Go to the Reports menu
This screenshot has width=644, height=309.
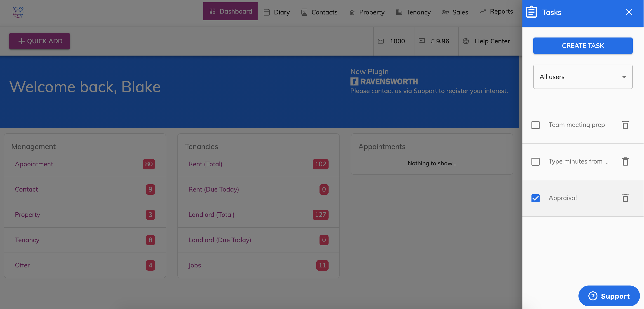(x=496, y=12)
